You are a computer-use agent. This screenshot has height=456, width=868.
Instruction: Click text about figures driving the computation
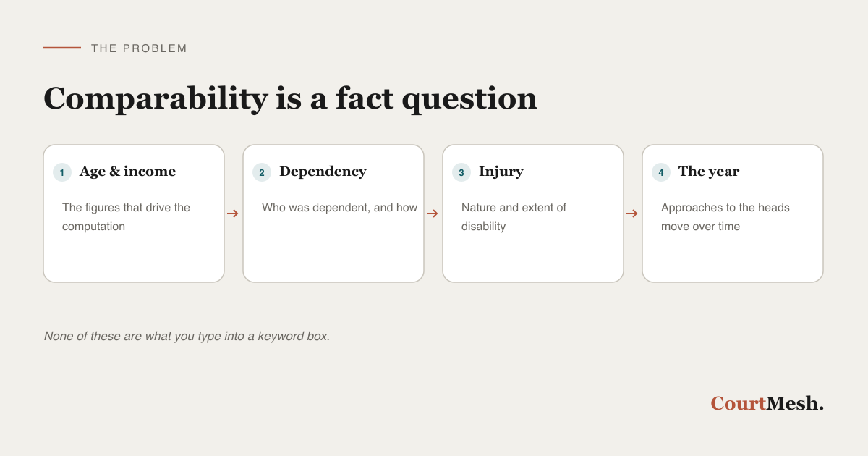click(x=126, y=216)
